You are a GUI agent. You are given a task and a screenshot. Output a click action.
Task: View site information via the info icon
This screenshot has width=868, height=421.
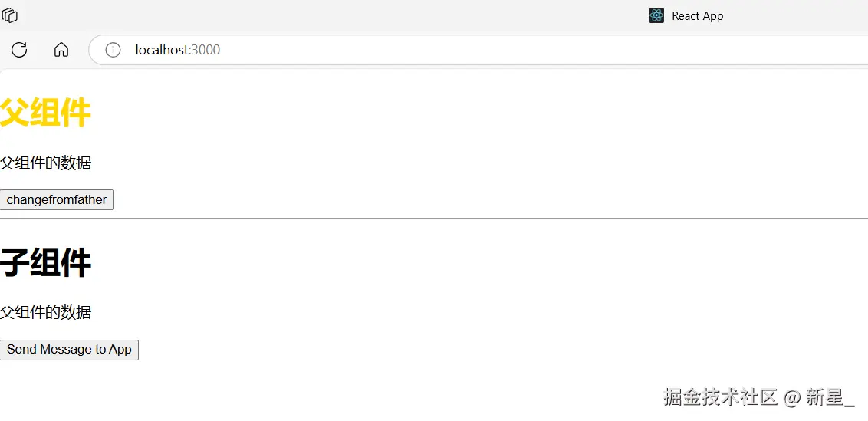point(113,50)
